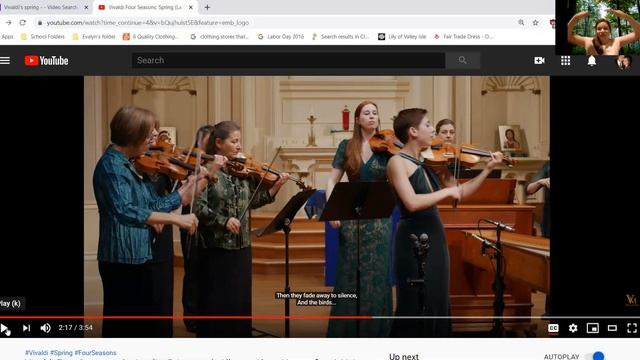The width and height of the screenshot is (640, 360).
Task: Play the video with the play button
Action: (4, 328)
